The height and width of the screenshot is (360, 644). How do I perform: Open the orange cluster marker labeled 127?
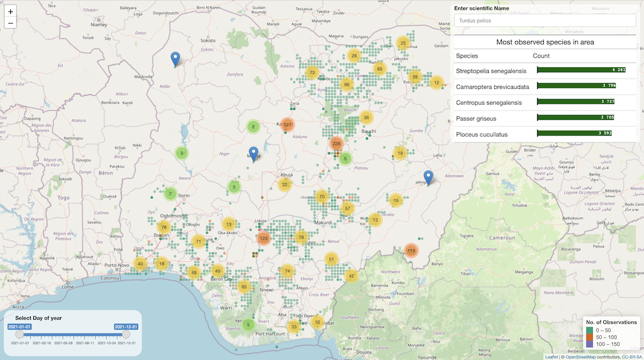[x=287, y=125]
